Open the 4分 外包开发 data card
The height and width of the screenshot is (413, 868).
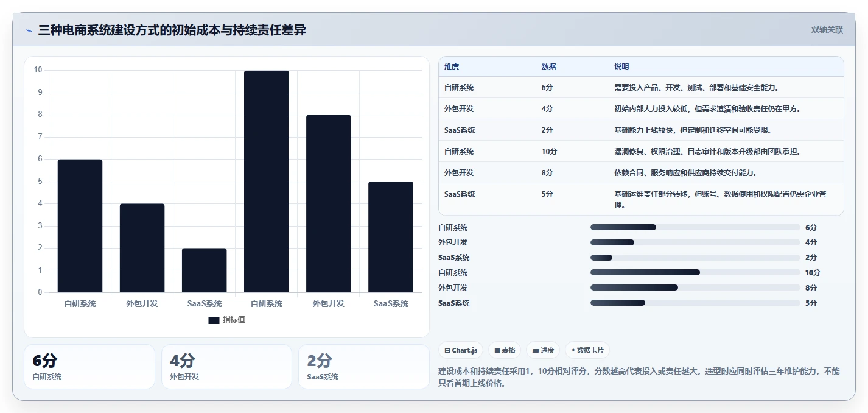[x=226, y=367]
